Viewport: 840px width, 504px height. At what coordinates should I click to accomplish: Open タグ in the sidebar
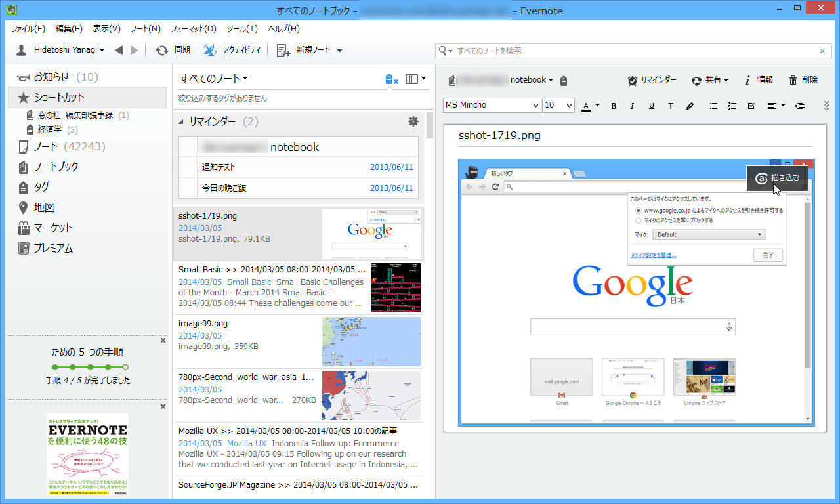[33, 187]
